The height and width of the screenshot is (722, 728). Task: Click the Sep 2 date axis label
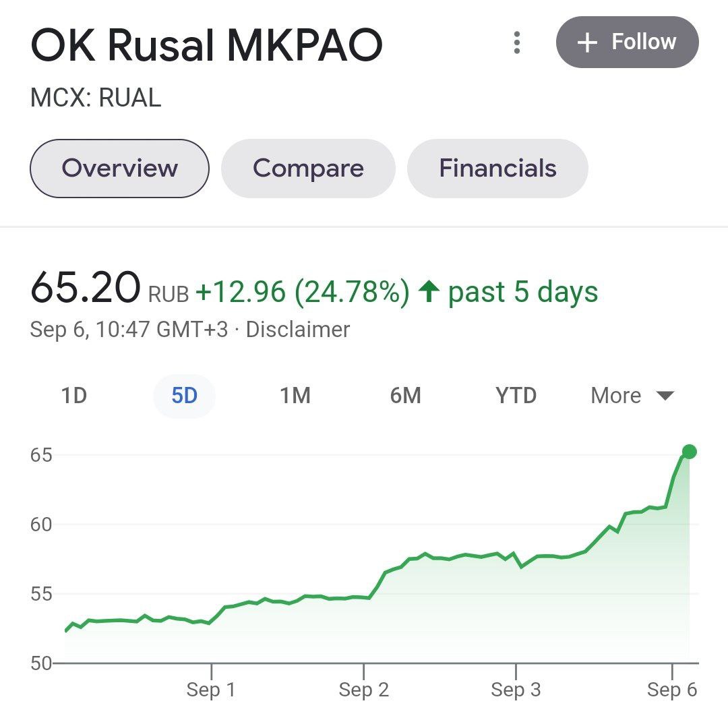[364, 690]
